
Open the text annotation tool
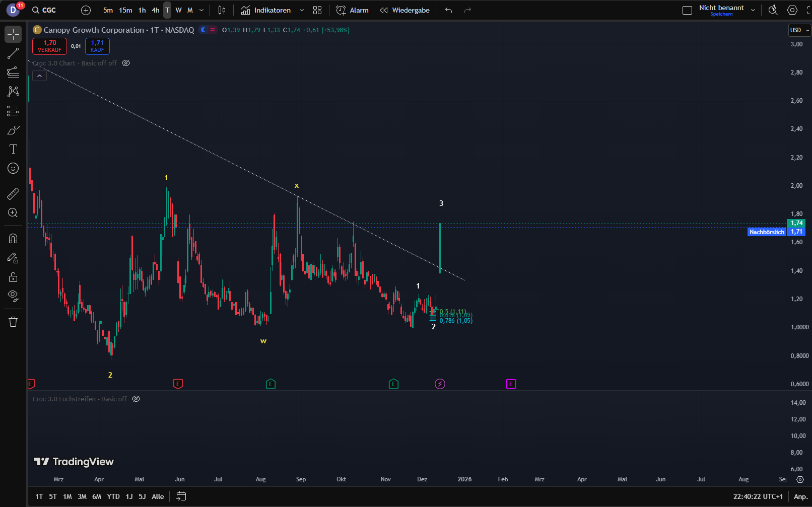(13, 149)
